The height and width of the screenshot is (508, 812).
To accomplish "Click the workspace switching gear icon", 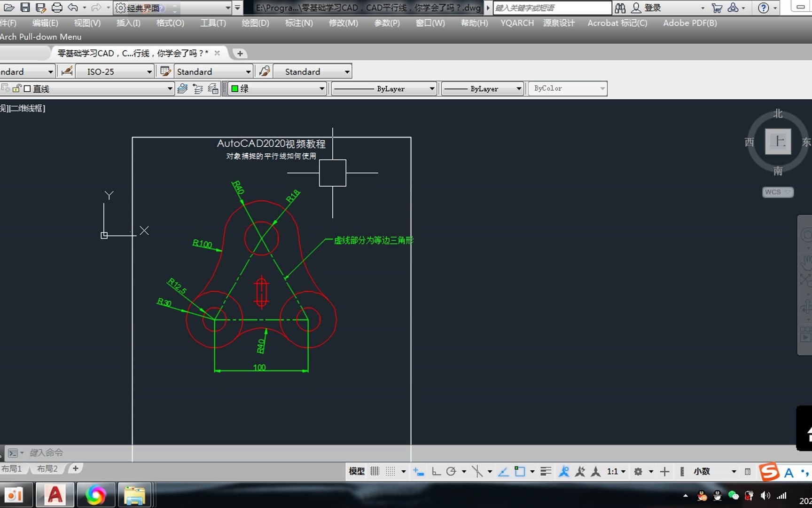I will [x=638, y=471].
